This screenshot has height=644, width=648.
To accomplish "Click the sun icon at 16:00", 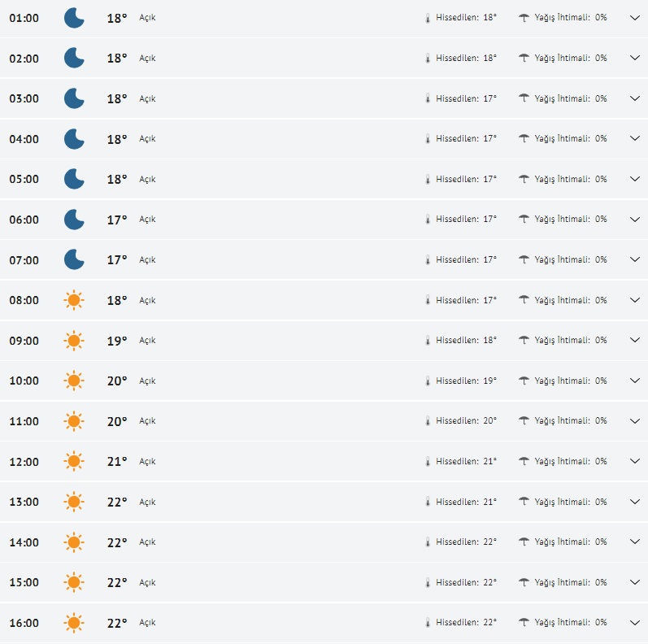I will (74, 623).
